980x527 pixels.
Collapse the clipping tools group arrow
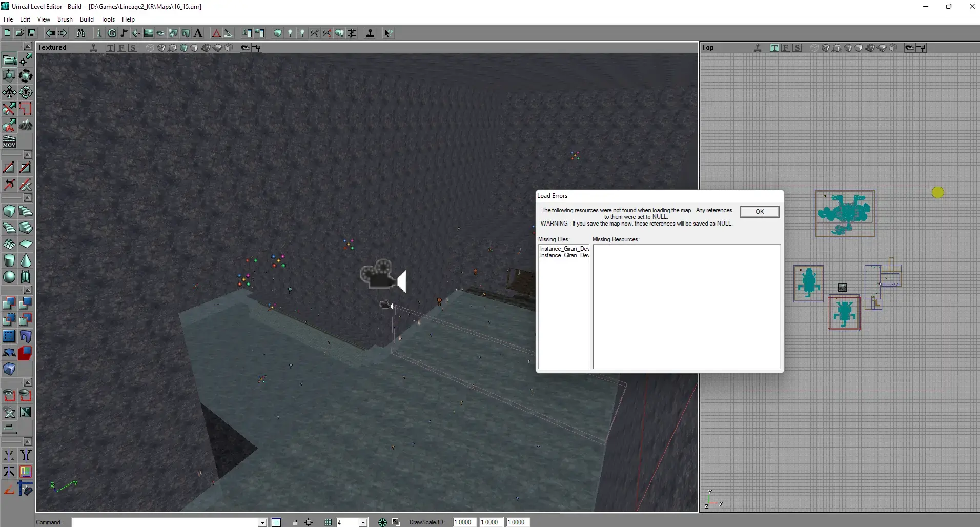coord(28,155)
